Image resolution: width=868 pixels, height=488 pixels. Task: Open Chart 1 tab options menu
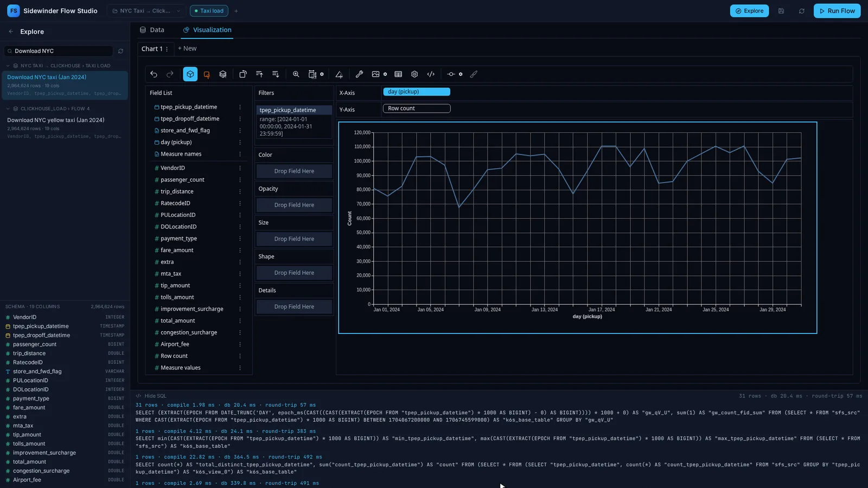tap(167, 49)
